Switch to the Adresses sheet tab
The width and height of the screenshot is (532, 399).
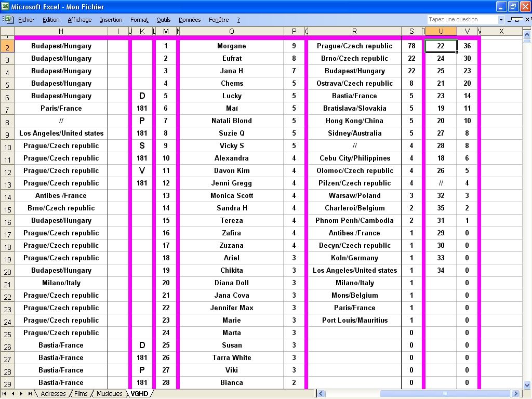pyautogui.click(x=54, y=394)
